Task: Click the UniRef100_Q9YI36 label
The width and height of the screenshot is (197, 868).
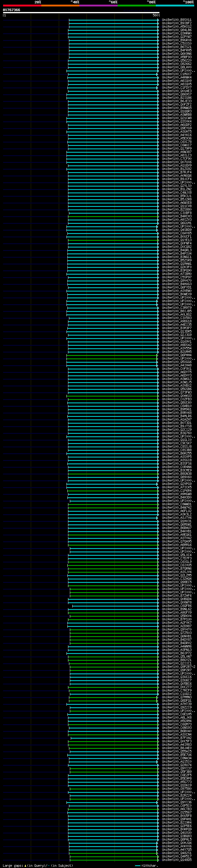Action: coord(177,802)
